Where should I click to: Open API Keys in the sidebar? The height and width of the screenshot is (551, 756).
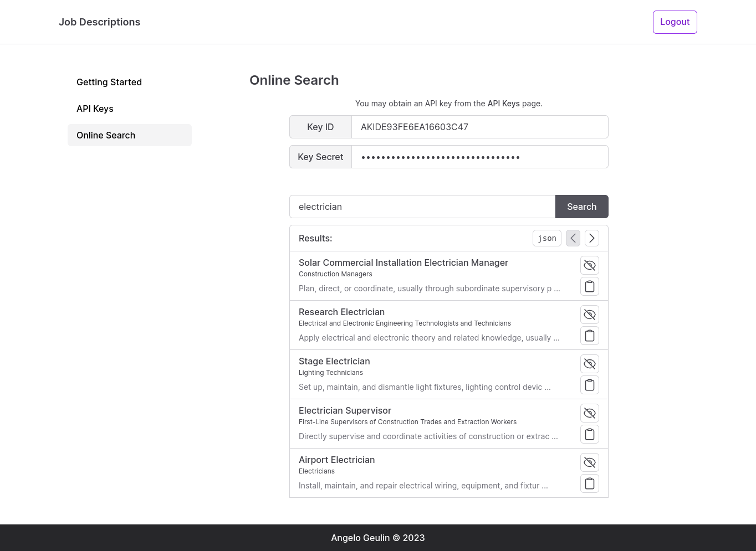(x=130, y=109)
